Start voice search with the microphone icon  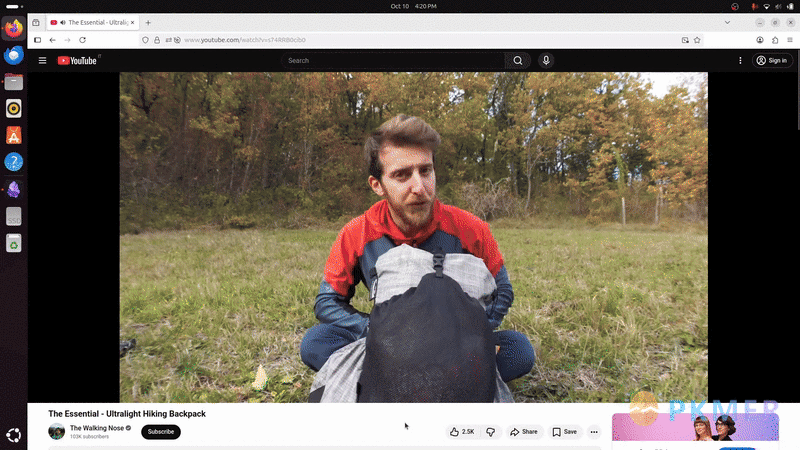pos(546,61)
